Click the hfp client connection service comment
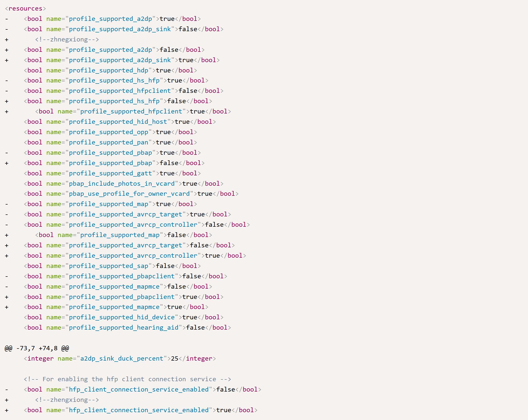 [127, 379]
